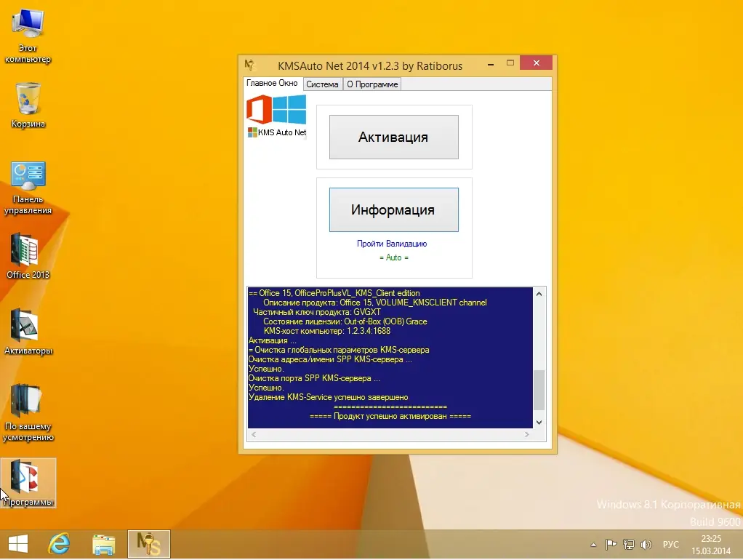This screenshot has width=743, height=560.
Task: Click the log vertical scrollbar thumb
Action: (539, 390)
